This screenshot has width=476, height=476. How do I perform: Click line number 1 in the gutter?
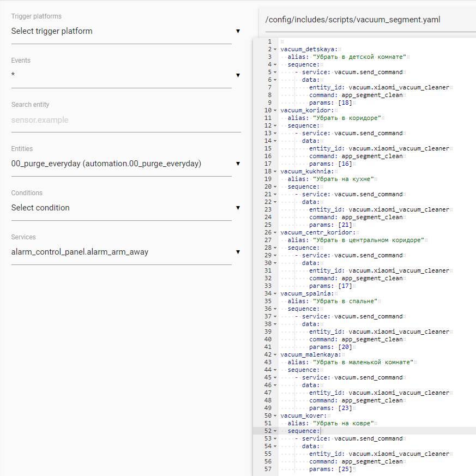(269, 41)
